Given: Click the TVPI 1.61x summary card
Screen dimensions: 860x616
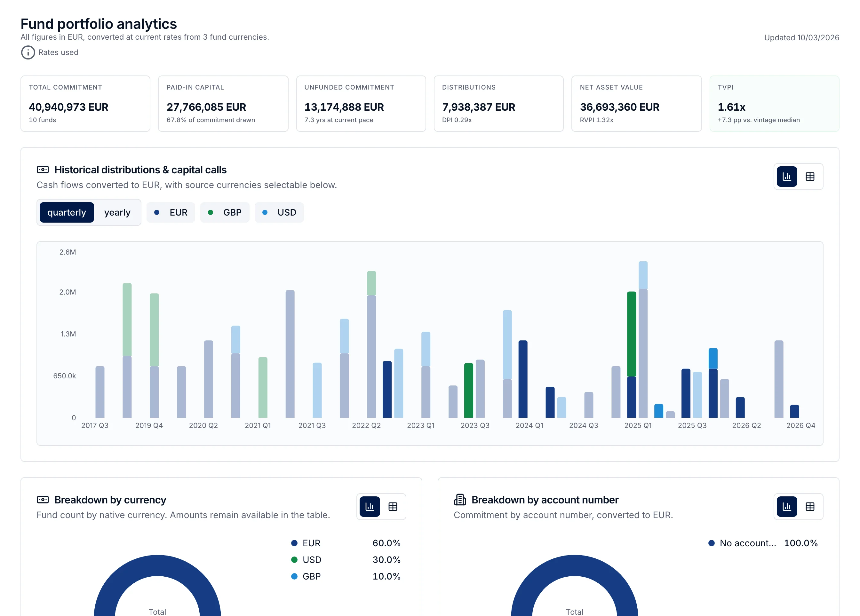Looking at the screenshot, I should (774, 104).
